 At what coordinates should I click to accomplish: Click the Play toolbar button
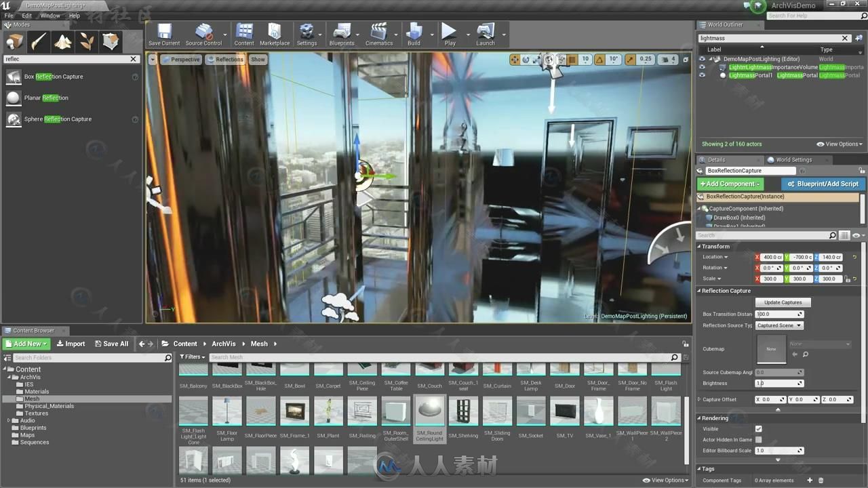click(x=450, y=35)
